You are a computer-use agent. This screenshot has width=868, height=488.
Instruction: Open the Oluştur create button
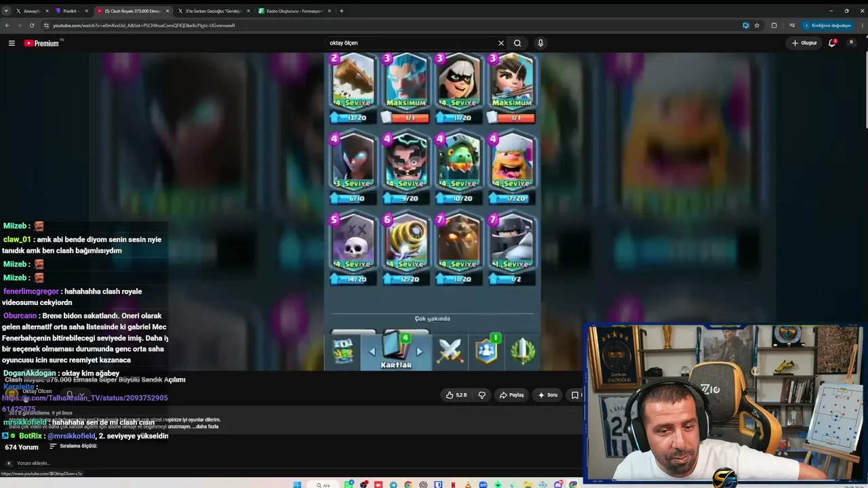[x=804, y=43]
